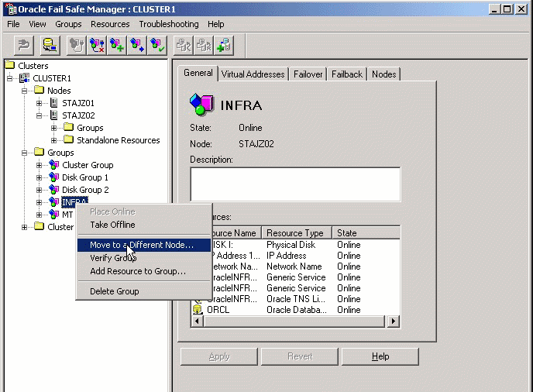This screenshot has height=392, width=533.
Task: Open the Troubleshooting menu
Action: pyautogui.click(x=169, y=24)
